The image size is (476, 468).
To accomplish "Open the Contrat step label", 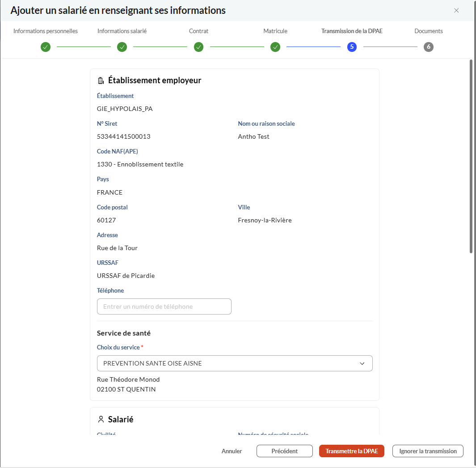I will (x=198, y=31).
